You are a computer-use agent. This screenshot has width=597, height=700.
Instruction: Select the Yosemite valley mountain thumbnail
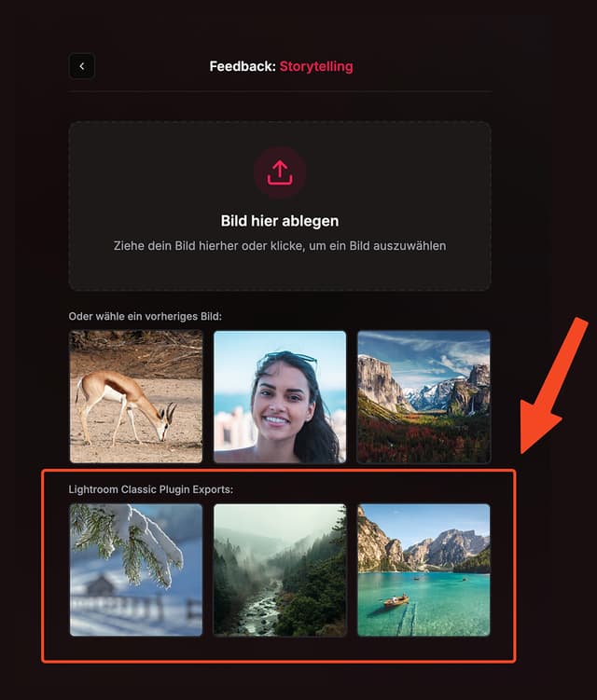[x=423, y=396]
